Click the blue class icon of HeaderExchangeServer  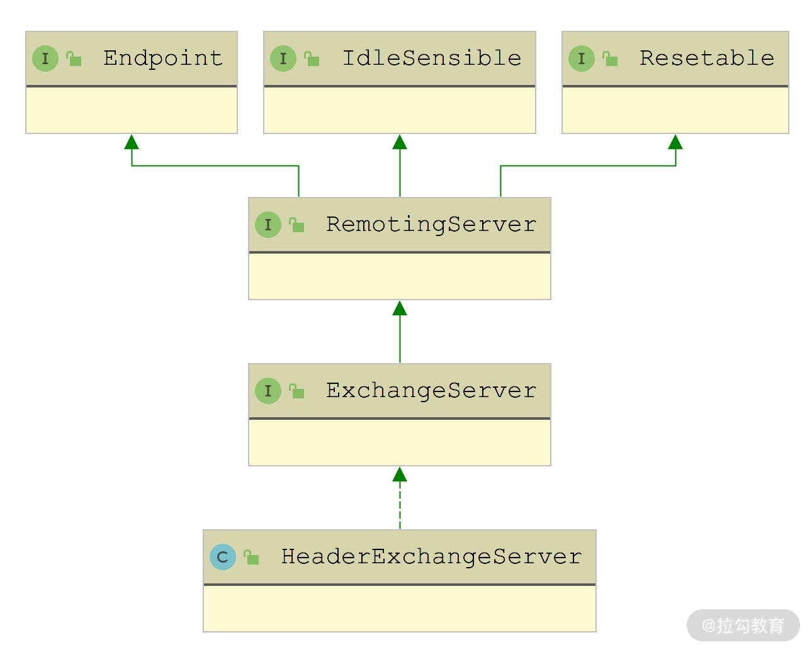click(223, 557)
